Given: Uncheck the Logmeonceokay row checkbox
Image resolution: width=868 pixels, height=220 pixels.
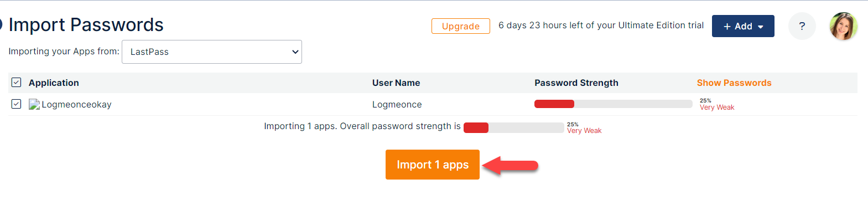Looking at the screenshot, I should (16, 104).
